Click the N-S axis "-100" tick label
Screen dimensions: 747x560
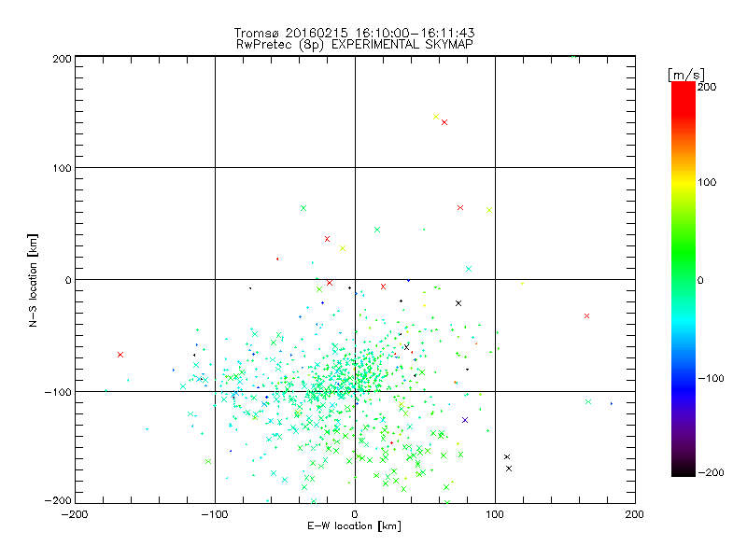pos(58,392)
